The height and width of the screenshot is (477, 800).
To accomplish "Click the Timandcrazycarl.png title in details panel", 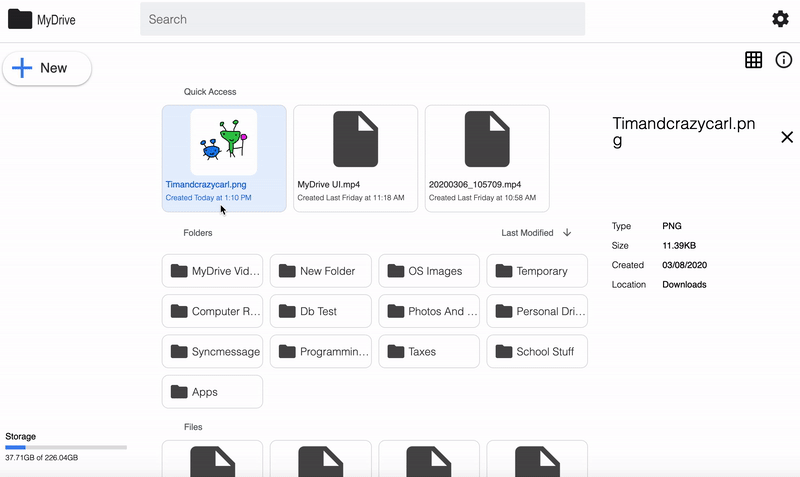I will pyautogui.click(x=684, y=132).
